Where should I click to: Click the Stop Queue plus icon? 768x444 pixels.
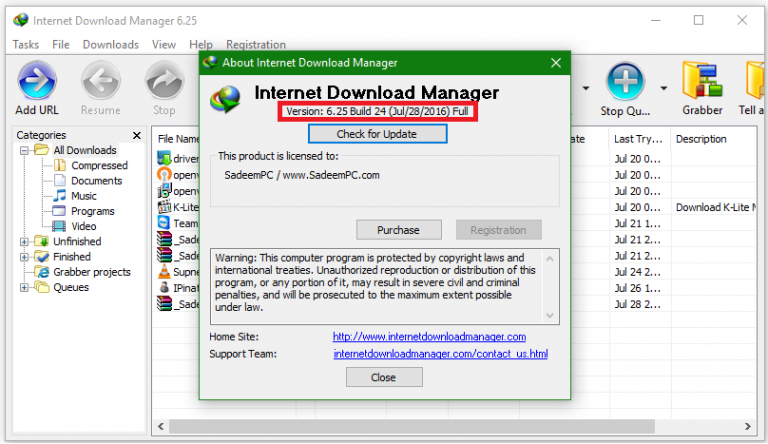[625, 81]
